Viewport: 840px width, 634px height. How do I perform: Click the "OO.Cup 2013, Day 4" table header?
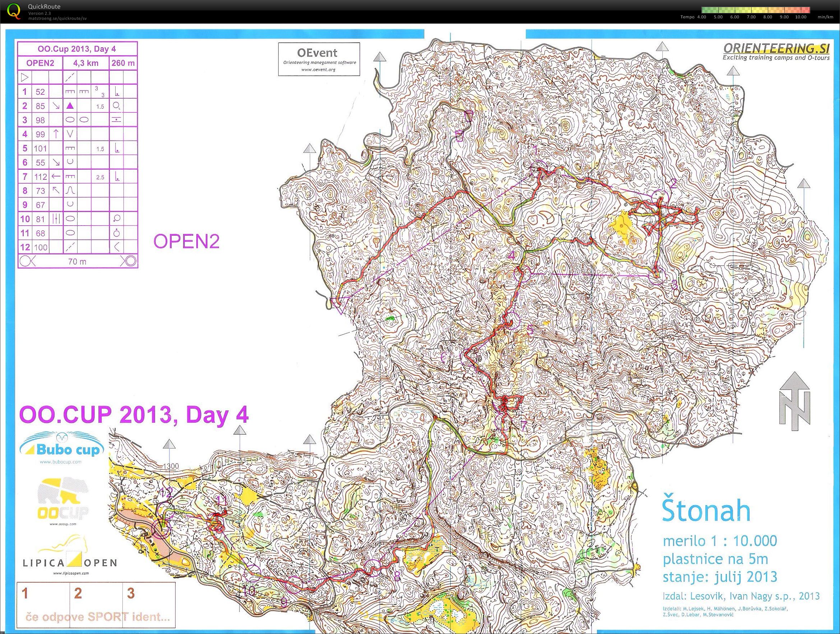(x=77, y=49)
